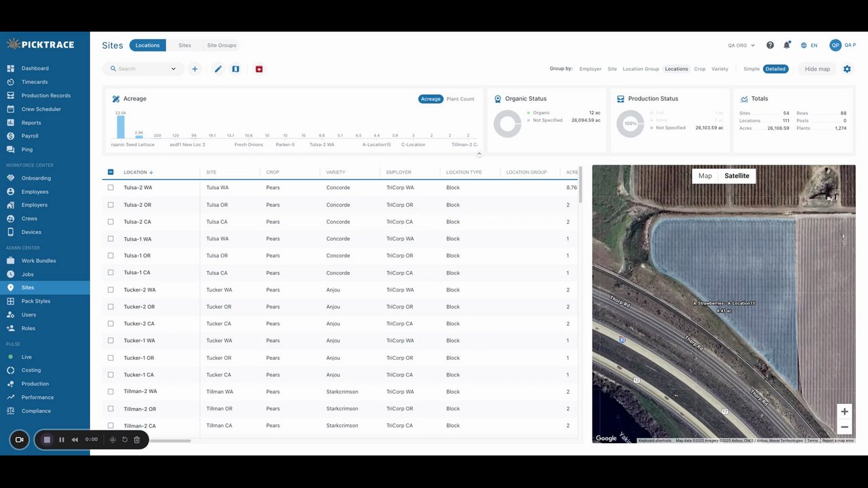Image resolution: width=868 pixels, height=488 pixels.
Task: Sort by the Location column header
Action: (x=138, y=172)
